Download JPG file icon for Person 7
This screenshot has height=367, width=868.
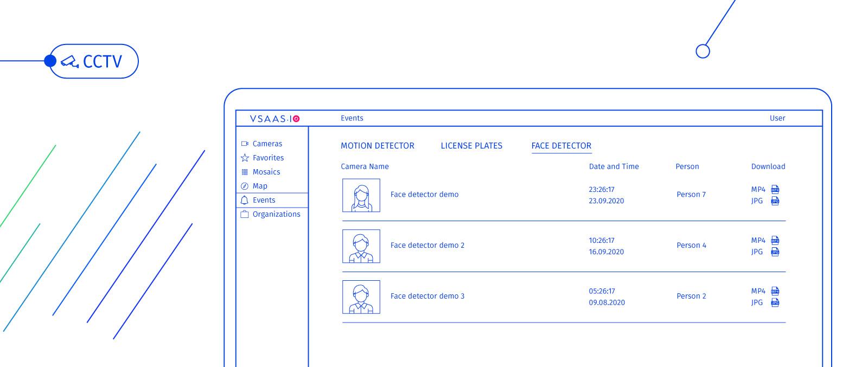[775, 201]
